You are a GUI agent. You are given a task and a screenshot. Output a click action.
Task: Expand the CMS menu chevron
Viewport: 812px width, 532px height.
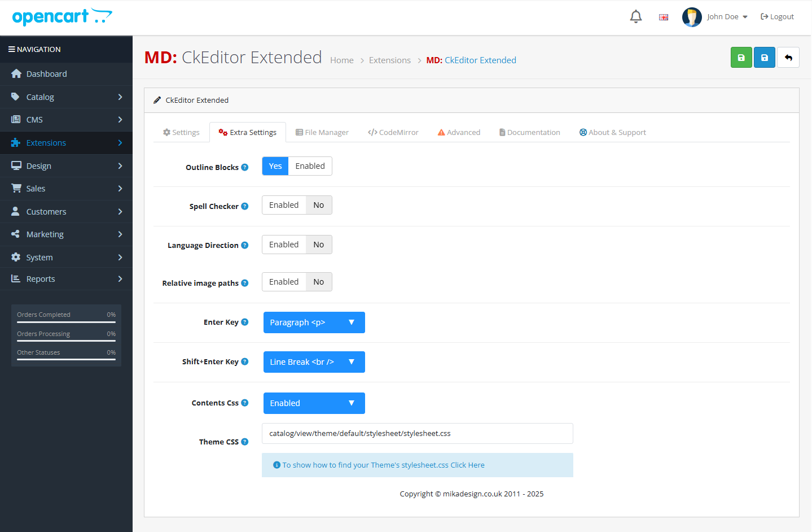click(120, 120)
